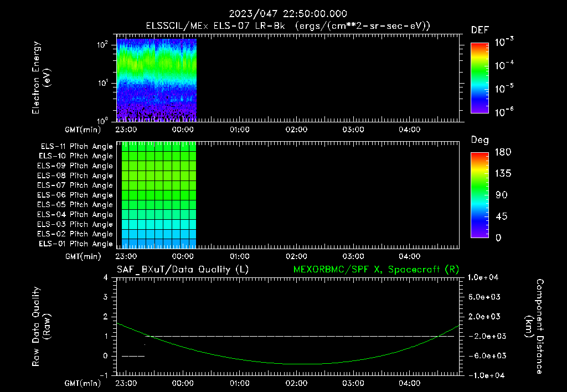Viewport: 567px width, 392px height.
Task: Click the 10^-6 value on the DEF scale
Action: point(504,112)
